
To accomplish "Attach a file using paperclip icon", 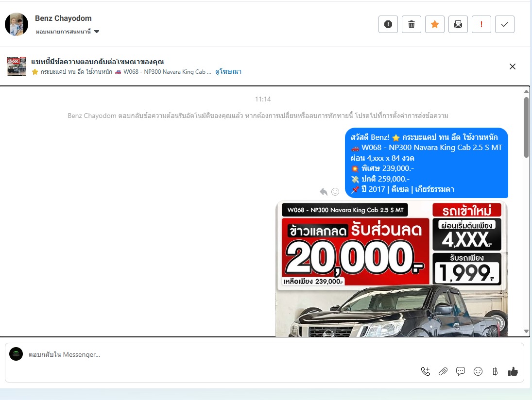I will point(443,371).
